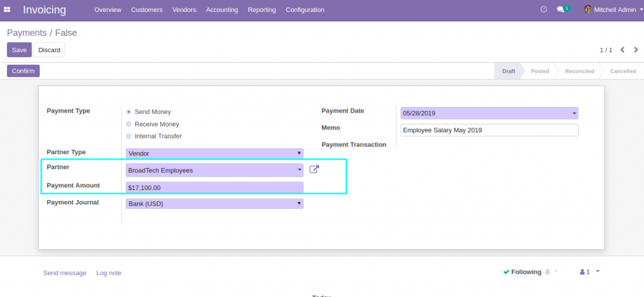
Task: Go to the previous record arrow
Action: 623,50
